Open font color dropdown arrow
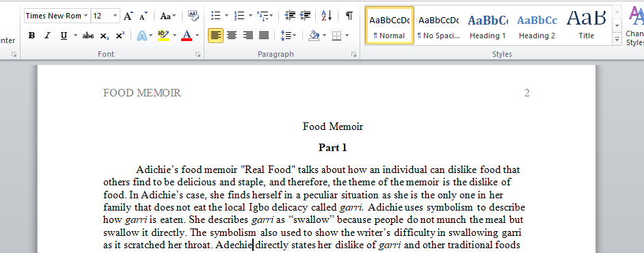 tap(197, 36)
